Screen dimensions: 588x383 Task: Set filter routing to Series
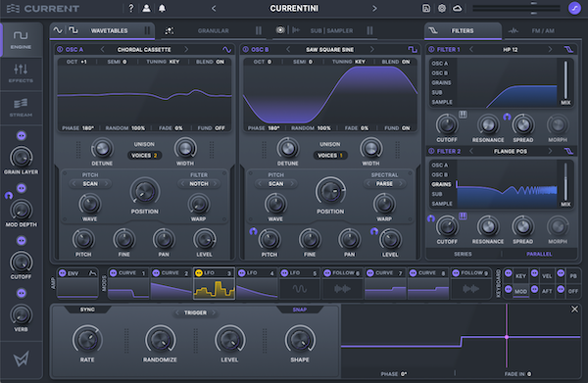(463, 254)
